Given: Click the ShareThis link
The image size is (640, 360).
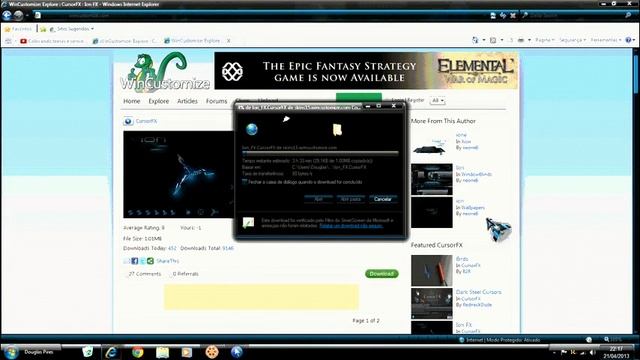Looking at the screenshot, I should tap(167, 261).
